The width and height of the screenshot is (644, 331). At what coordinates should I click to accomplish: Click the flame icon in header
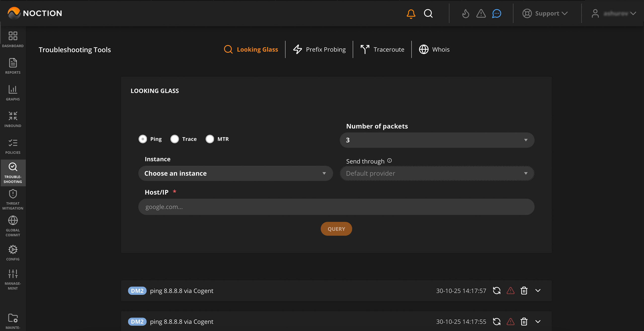[x=466, y=14]
